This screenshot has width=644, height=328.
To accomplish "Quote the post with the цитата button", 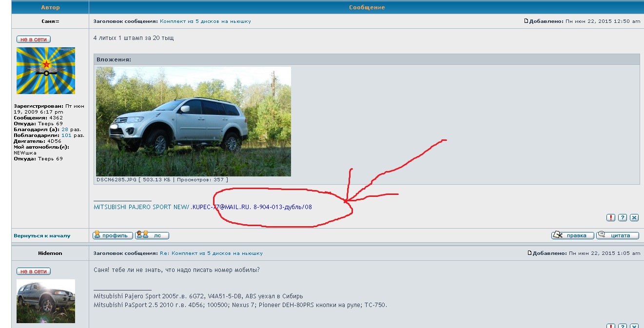I will [617, 235].
